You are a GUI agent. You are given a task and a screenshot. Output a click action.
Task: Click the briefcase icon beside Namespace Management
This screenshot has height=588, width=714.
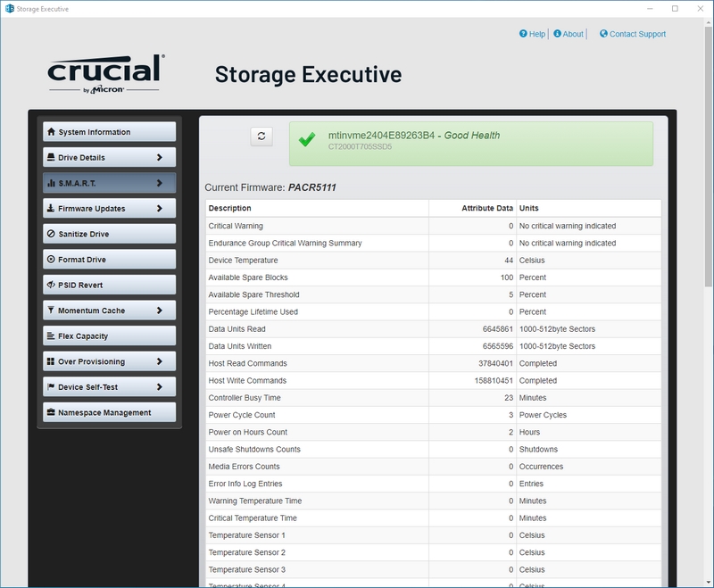[x=51, y=412]
